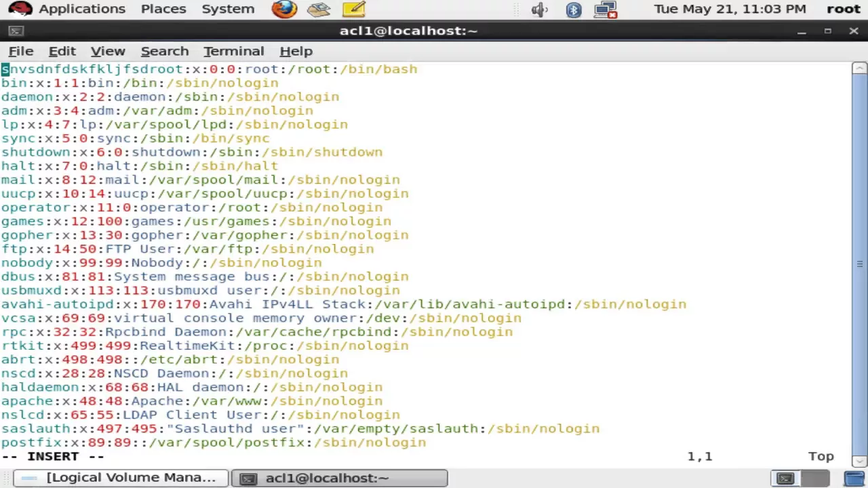
Task: Click the nobody:x:99:99 line
Action: (161, 263)
